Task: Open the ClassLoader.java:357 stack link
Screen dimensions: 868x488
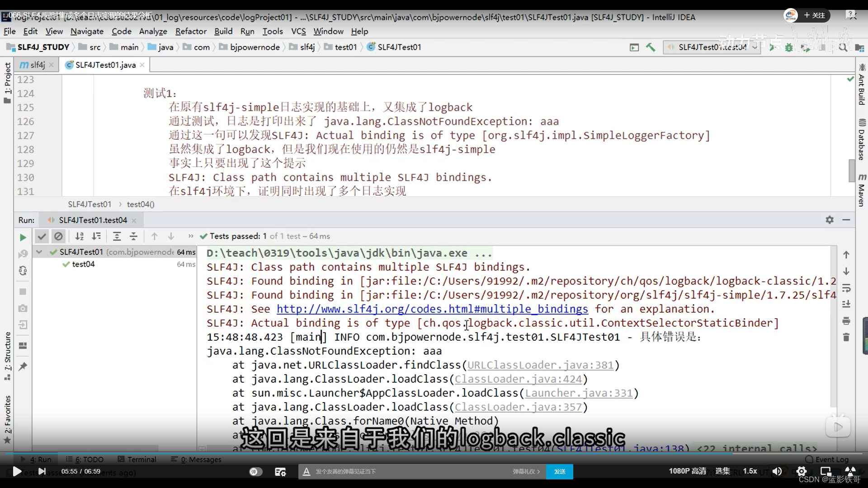Action: tap(518, 407)
